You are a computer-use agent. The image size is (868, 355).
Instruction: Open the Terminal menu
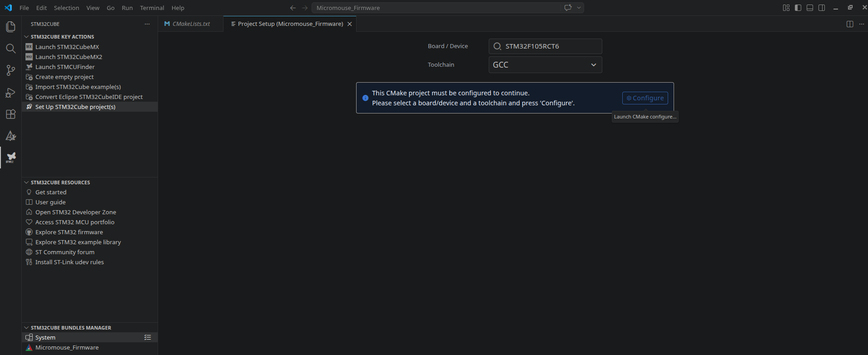click(152, 8)
